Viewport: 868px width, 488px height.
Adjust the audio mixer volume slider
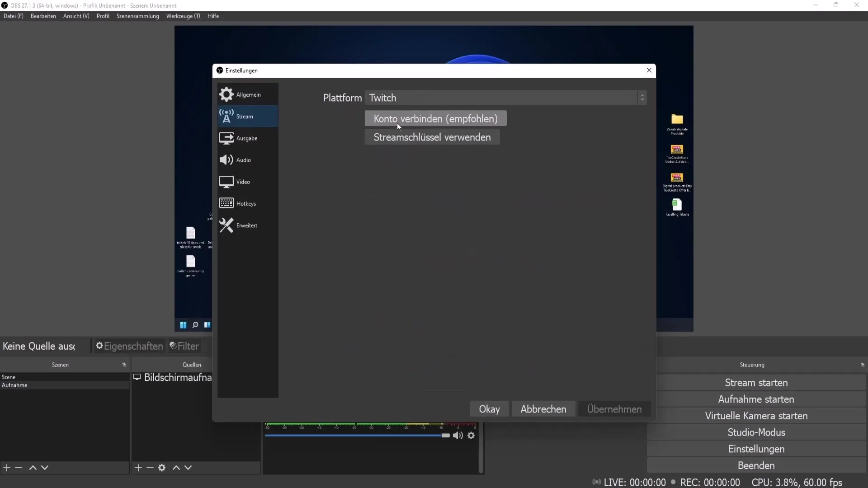357,436
